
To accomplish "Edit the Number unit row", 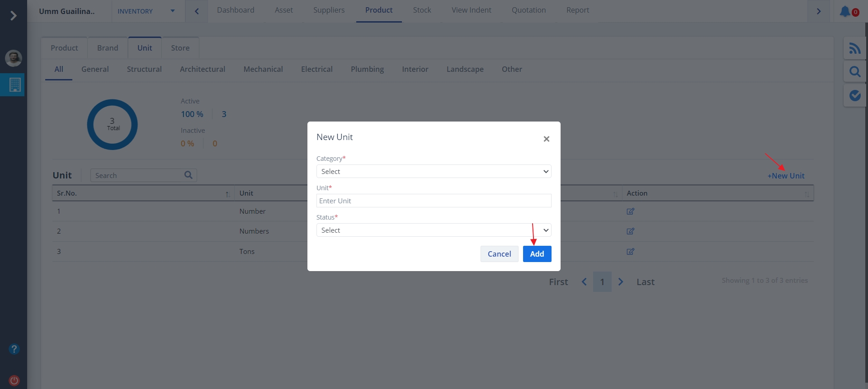I will click(630, 211).
